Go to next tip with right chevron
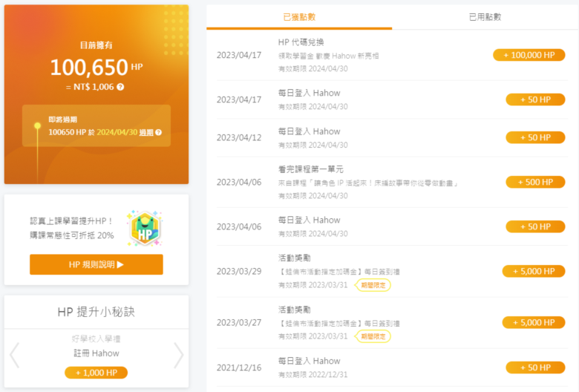The height and width of the screenshot is (392, 579). (x=178, y=355)
